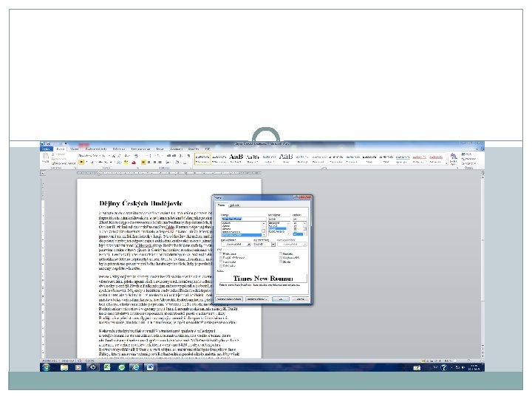Screen dimensions: 532x399
Task: Justify text using the ribbon icon
Action: point(160,162)
